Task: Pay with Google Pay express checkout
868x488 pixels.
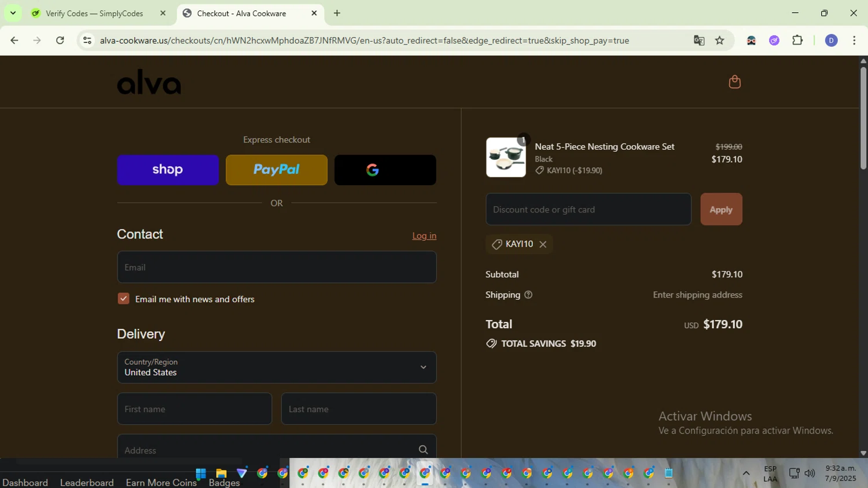Action: click(385, 170)
